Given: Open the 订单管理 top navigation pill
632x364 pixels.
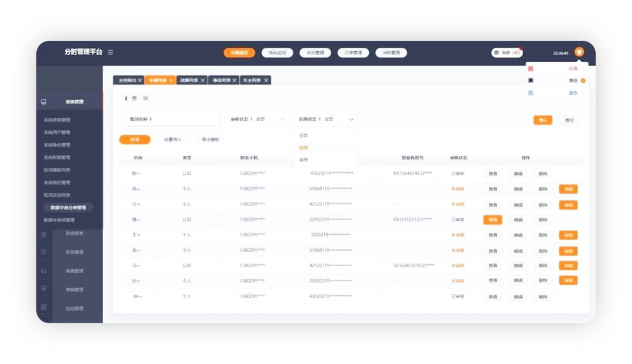Looking at the screenshot, I should (x=353, y=52).
